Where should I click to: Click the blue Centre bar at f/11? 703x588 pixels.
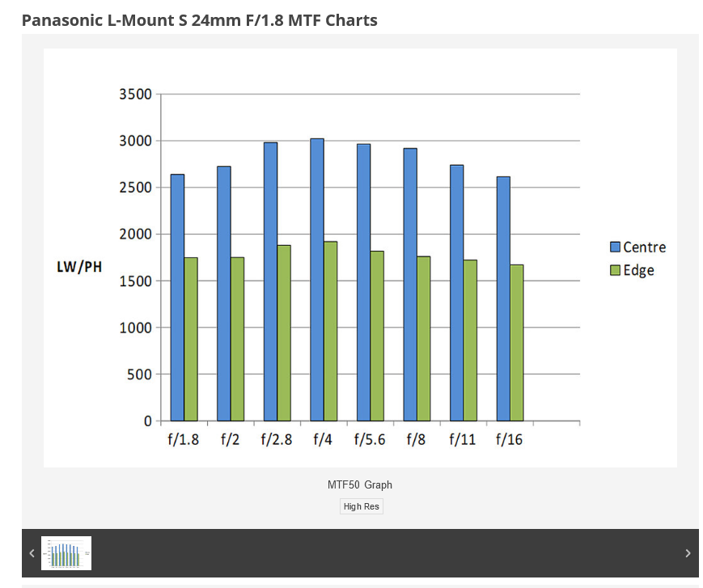[x=457, y=293]
